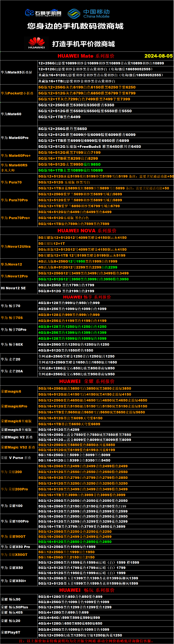The width and height of the screenshot is (174, 644).
Task: Click the 荣耀Magic V2 折叠 model label
Action: pos(17,437)
